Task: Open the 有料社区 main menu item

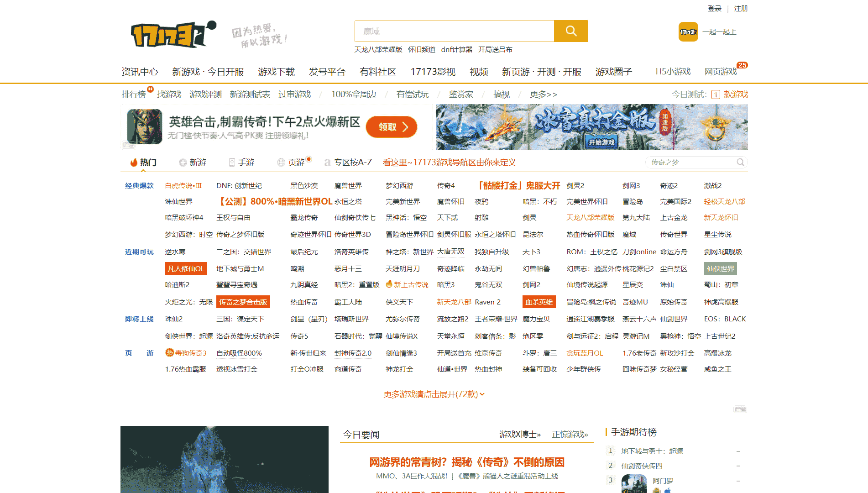Action: 378,72
